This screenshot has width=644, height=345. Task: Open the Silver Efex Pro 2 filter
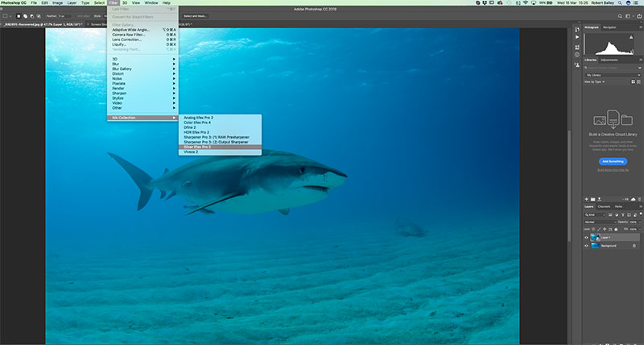point(198,147)
